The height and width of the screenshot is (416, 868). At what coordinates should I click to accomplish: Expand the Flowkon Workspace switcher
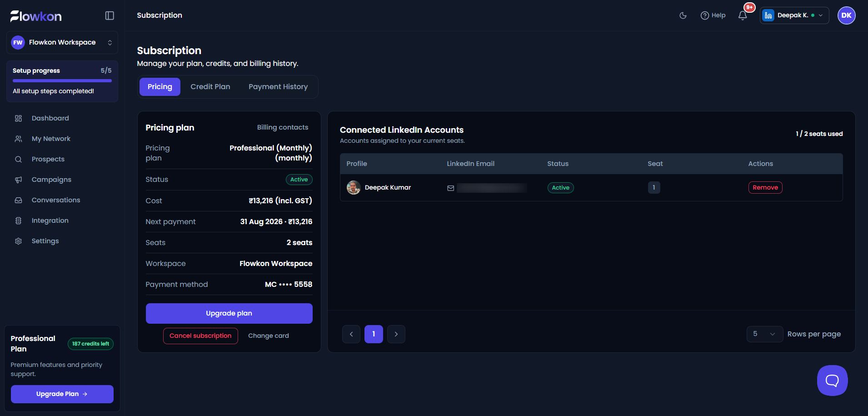pos(62,42)
